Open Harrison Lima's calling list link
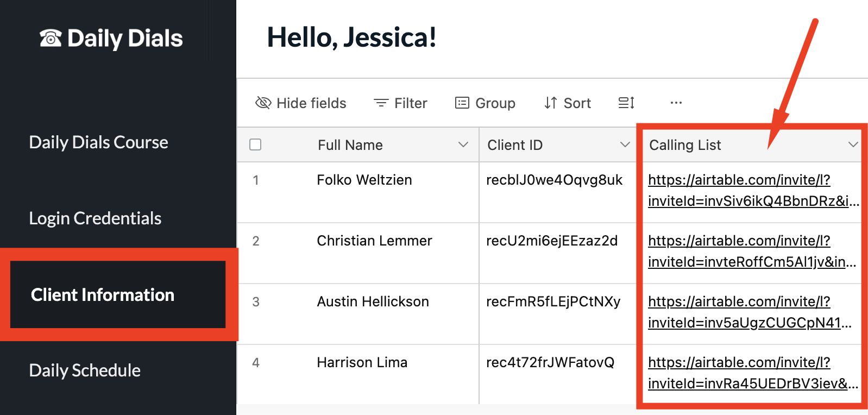Image resolution: width=868 pixels, height=415 pixels. (753, 373)
